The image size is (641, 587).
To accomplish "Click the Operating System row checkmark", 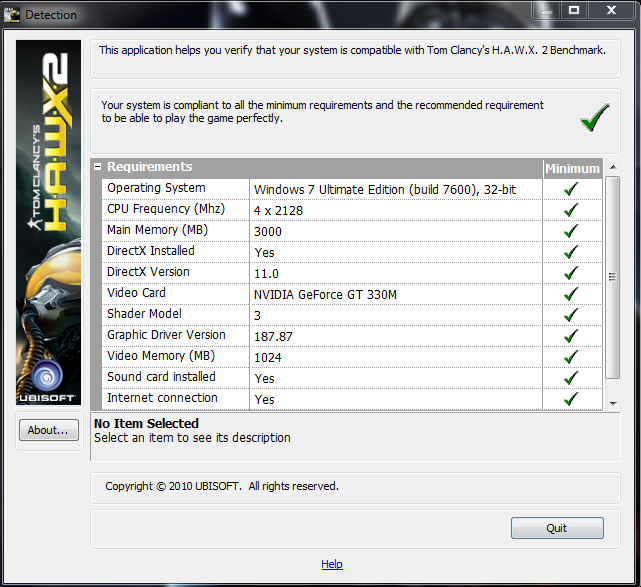I will (571, 189).
